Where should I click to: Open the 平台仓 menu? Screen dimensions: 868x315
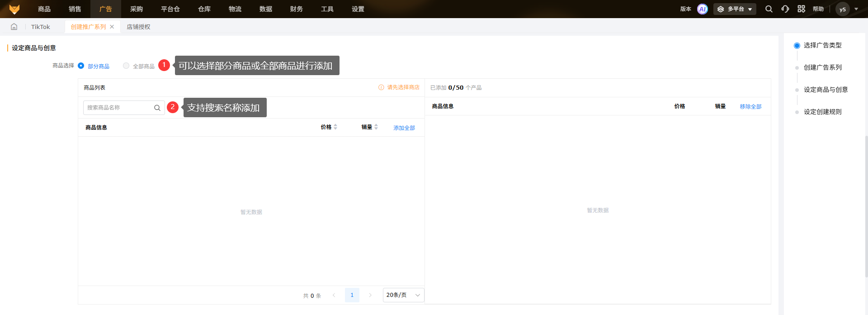(170, 9)
